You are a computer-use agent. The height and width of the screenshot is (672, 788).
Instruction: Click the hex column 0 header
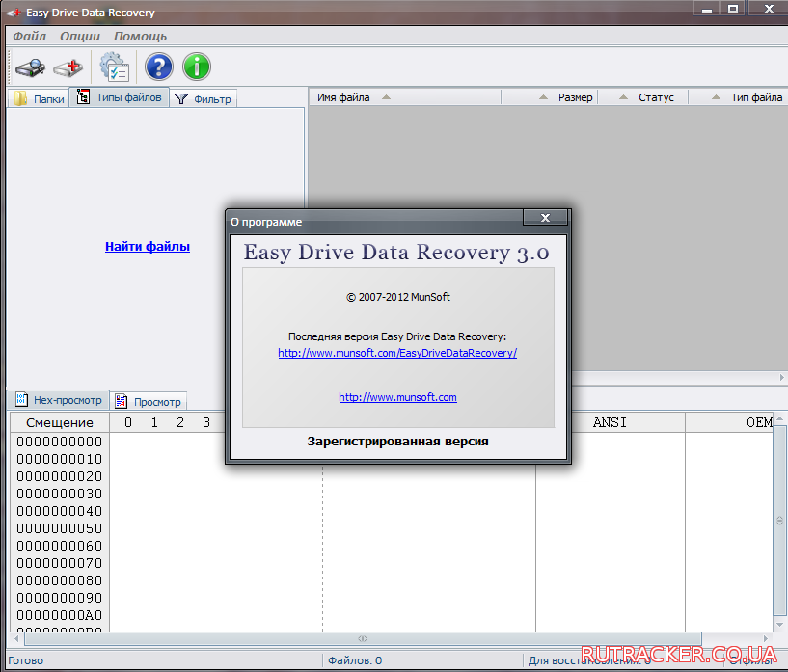(x=128, y=423)
